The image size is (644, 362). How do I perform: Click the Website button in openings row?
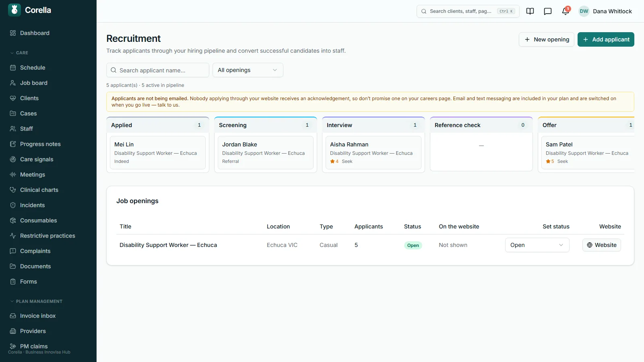[601, 245]
